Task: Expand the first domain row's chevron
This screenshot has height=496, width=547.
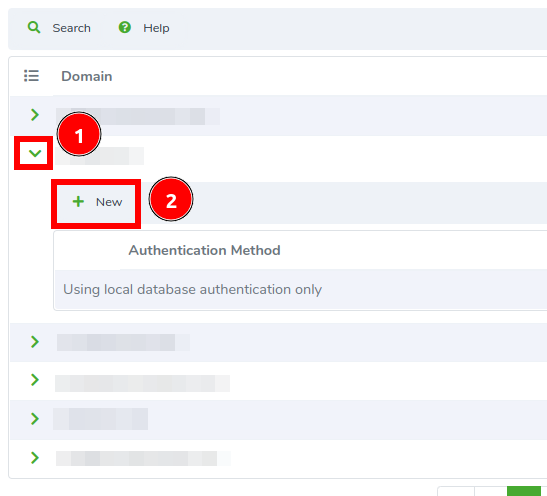Action: tap(35, 115)
